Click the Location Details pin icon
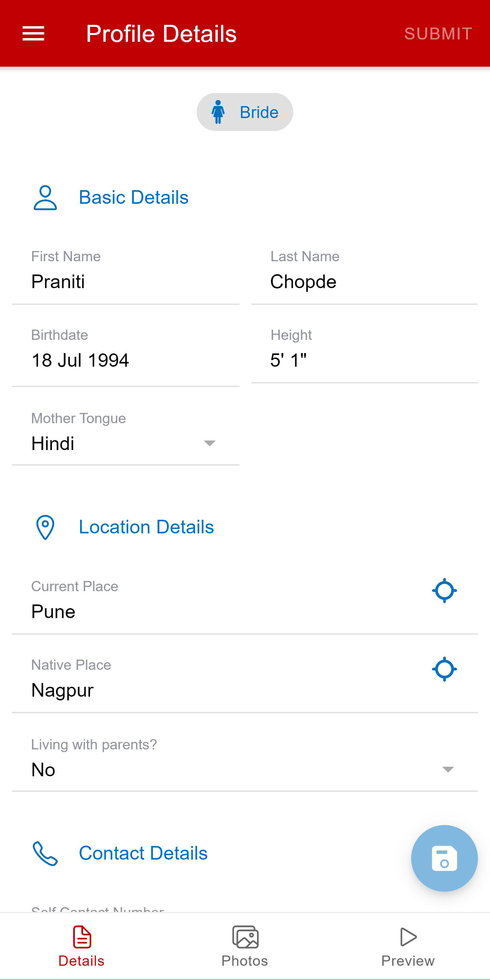This screenshot has height=980, width=490. tap(45, 527)
